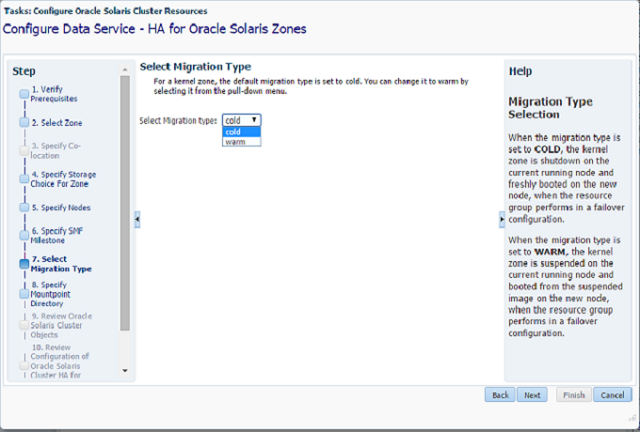Choose the warm option in list

point(242,142)
